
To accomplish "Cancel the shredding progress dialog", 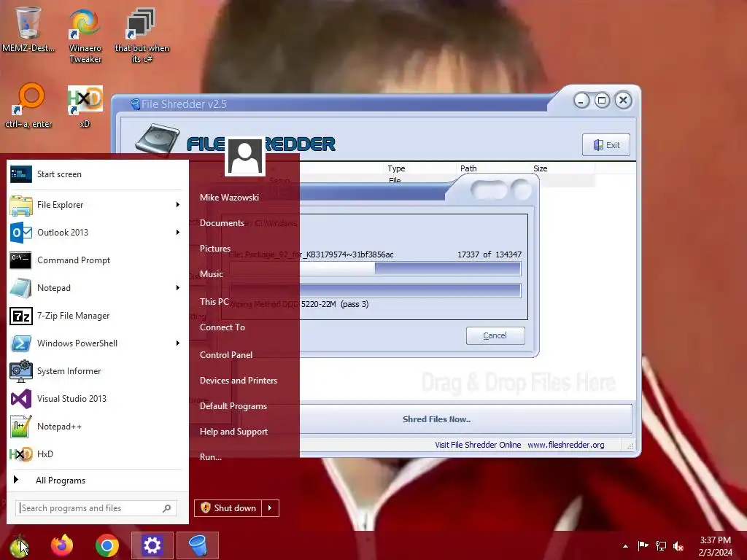I will [495, 335].
